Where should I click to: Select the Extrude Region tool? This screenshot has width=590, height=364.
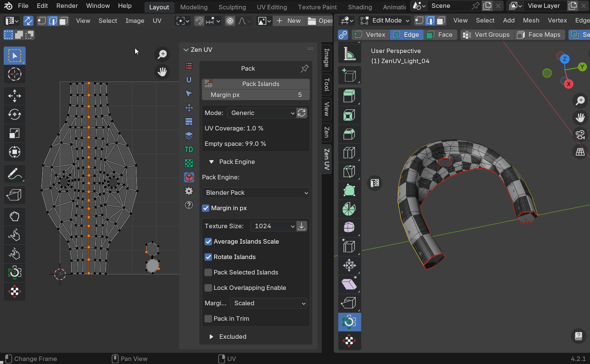pyautogui.click(x=350, y=97)
